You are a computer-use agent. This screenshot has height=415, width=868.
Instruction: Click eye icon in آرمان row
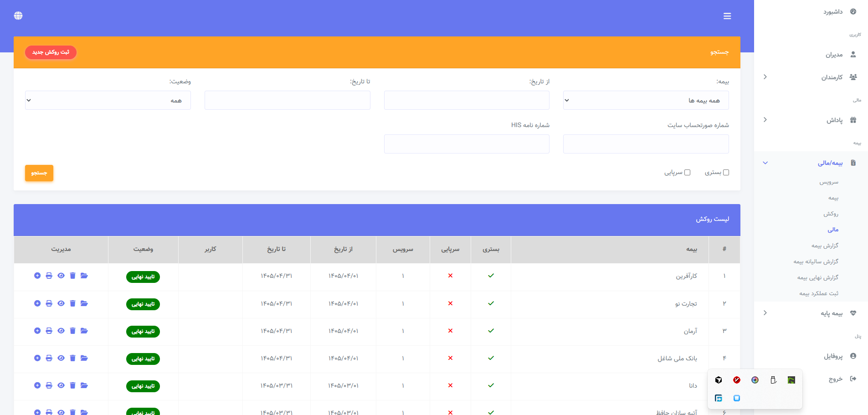pos(61,331)
